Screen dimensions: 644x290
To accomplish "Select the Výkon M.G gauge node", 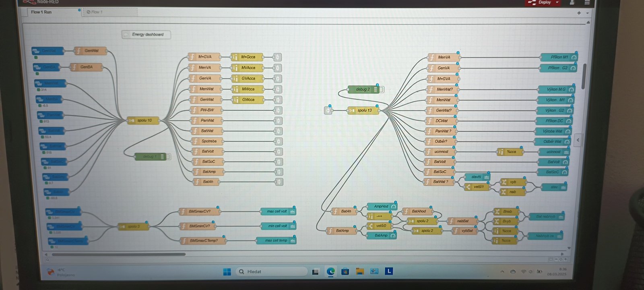I will (556, 89).
